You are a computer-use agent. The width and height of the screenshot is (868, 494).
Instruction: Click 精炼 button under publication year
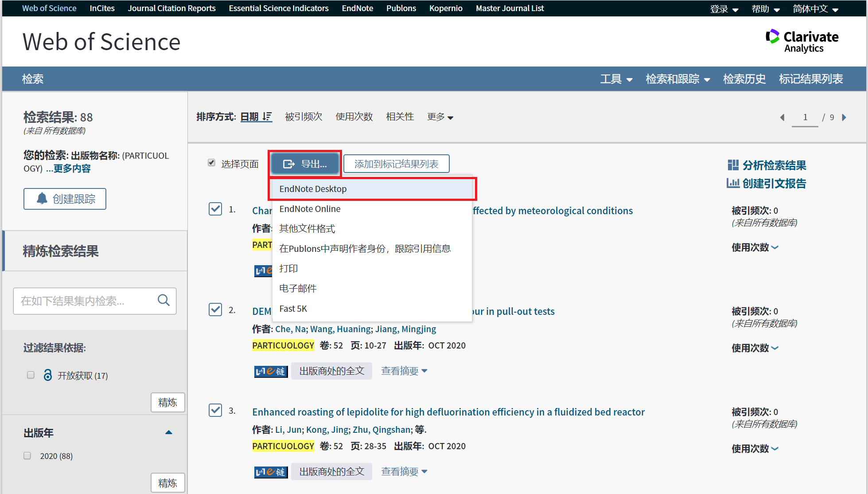[167, 483]
